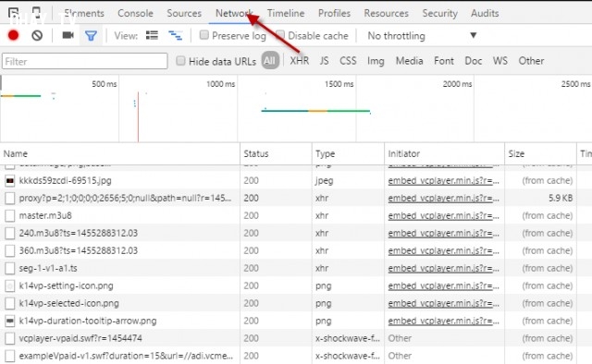This screenshot has width=592, height=364.
Task: Filter requests by Other
Action: 531,61
